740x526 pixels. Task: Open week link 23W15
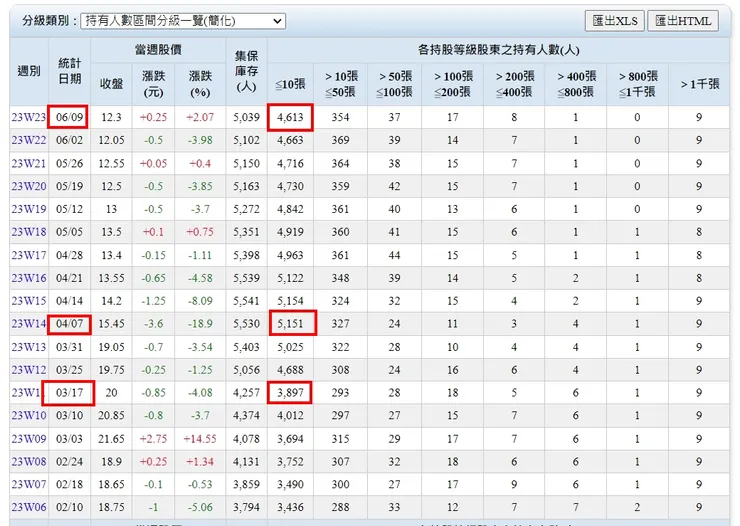coord(29,301)
